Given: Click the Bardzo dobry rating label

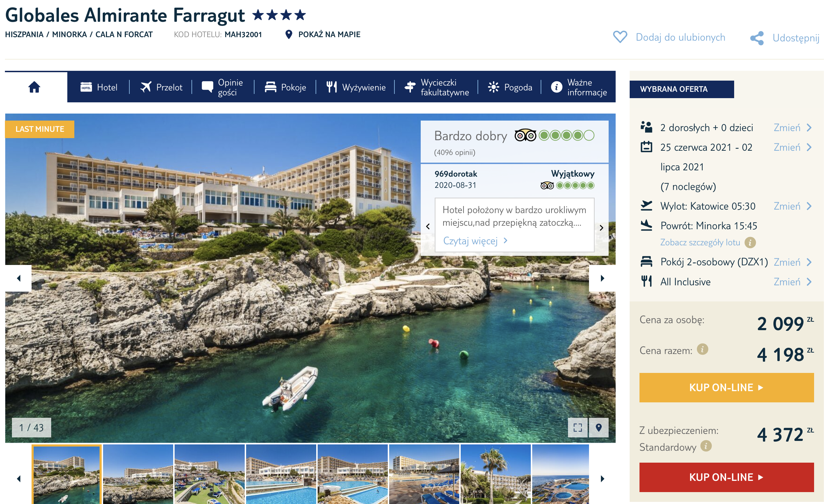Looking at the screenshot, I should 470,136.
